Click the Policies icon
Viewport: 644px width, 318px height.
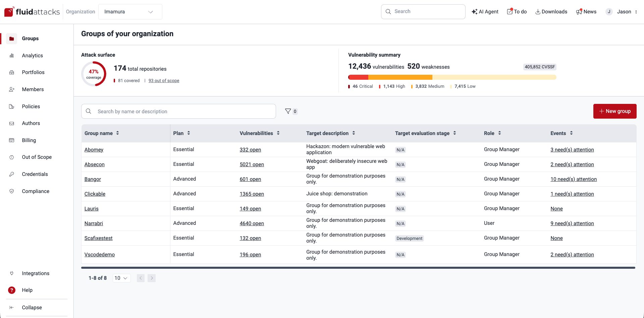pos(12,106)
